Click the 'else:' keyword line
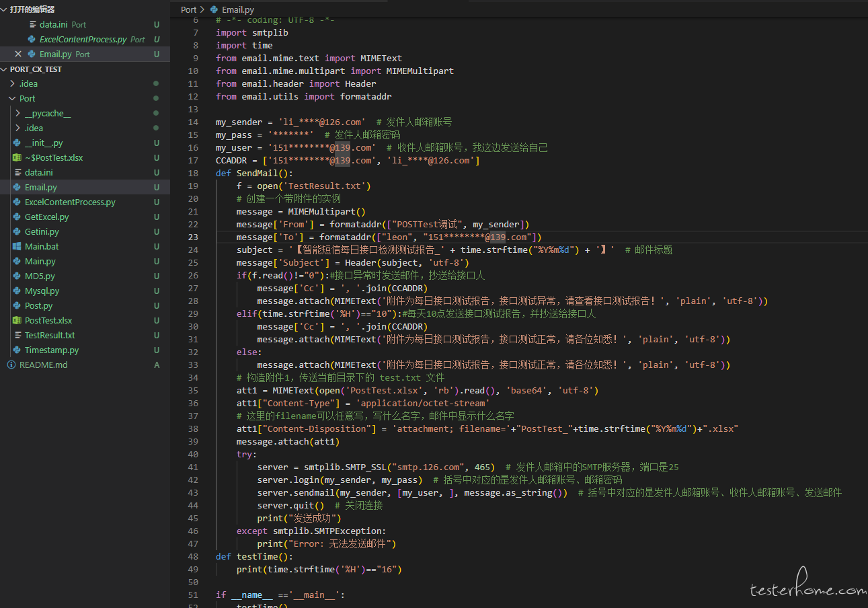 click(249, 352)
